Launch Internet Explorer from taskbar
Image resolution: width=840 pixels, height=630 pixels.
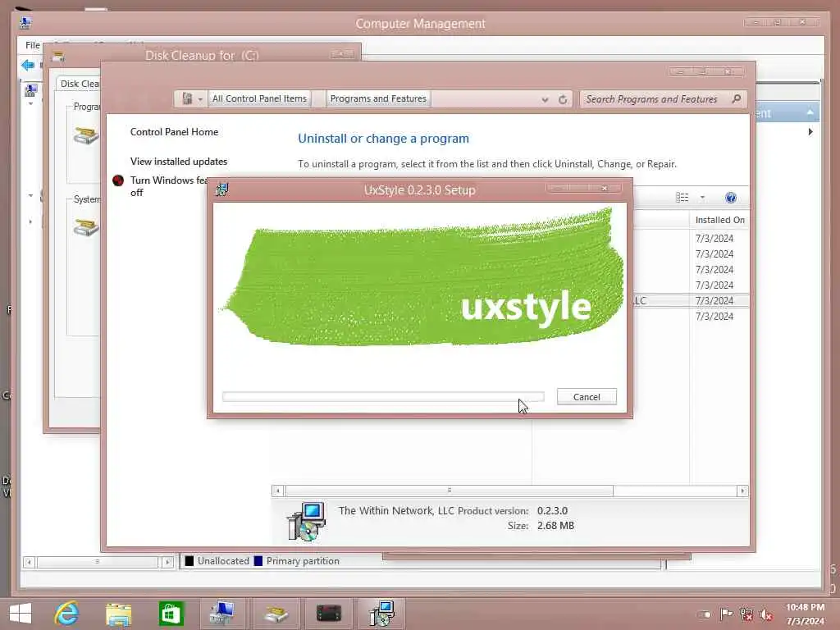coord(66,614)
